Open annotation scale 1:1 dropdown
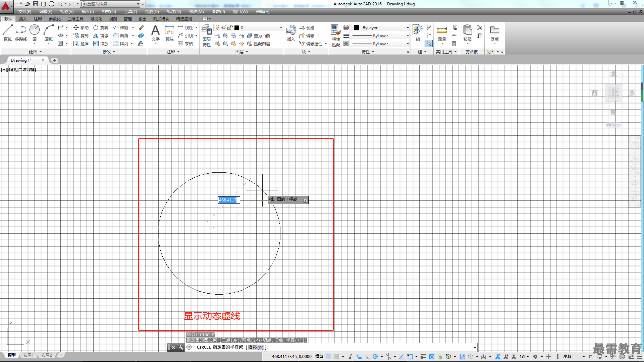Image resolution: width=644 pixels, height=362 pixels. 525,357
